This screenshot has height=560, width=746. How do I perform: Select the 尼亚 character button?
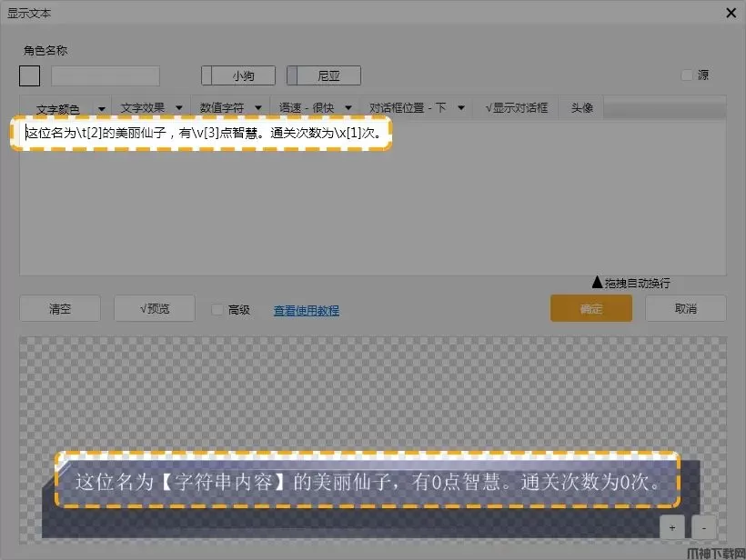tap(324, 75)
